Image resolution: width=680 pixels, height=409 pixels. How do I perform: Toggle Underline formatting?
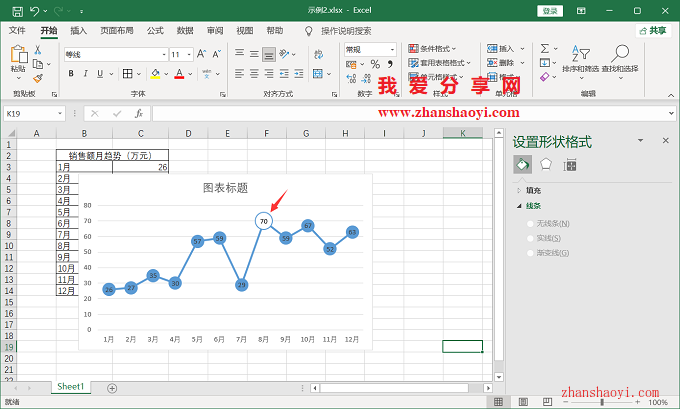(100, 74)
